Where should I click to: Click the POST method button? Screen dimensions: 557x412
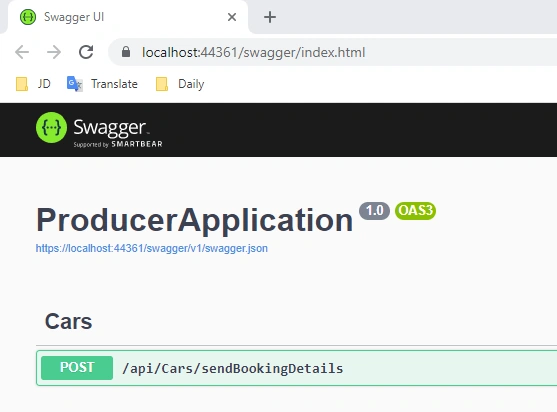point(77,368)
